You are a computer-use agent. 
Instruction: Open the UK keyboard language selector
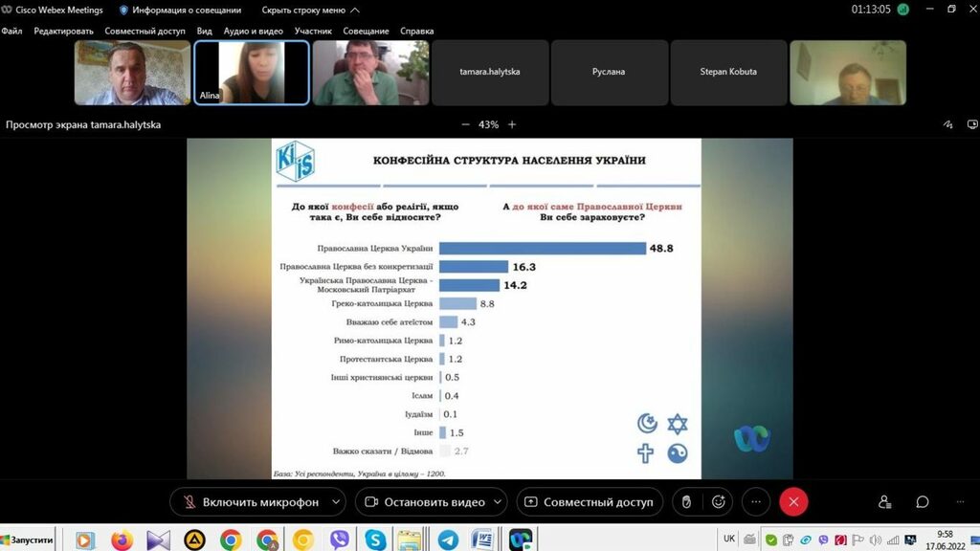[729, 539]
